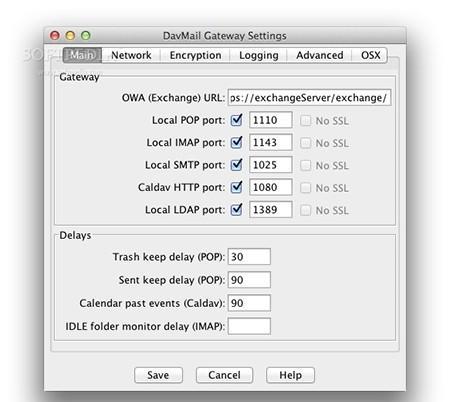Image resolution: width=450 pixels, height=402 pixels.
Task: Click the OWA (Exchange) URL field
Action: pos(309,98)
